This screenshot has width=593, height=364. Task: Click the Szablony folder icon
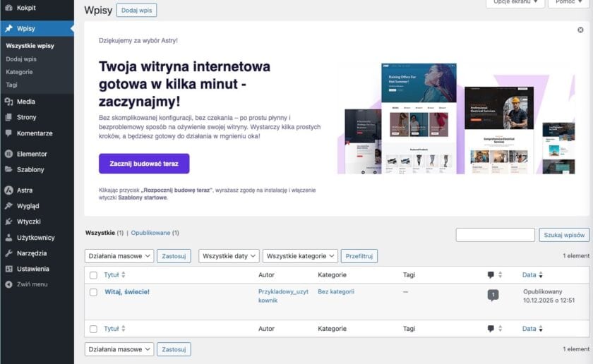coord(8,169)
